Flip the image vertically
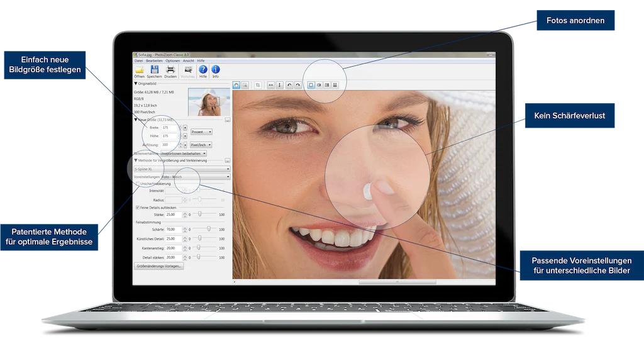Viewport: 644px width, 346px height. (279, 85)
